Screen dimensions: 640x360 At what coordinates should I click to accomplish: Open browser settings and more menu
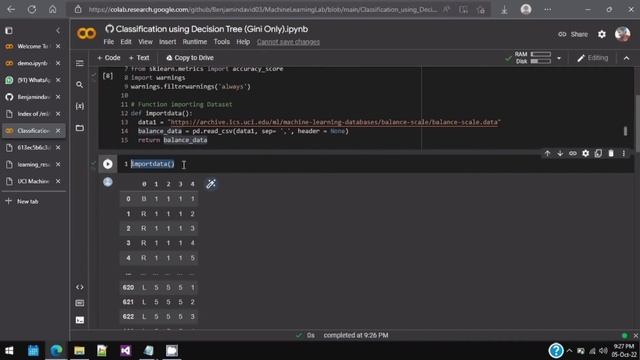(x=547, y=9)
